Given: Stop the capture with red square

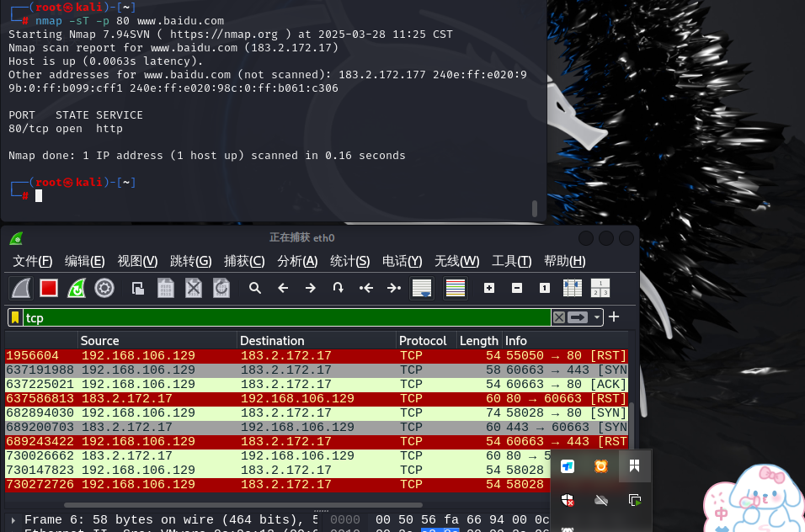Looking at the screenshot, I should pyautogui.click(x=49, y=289).
